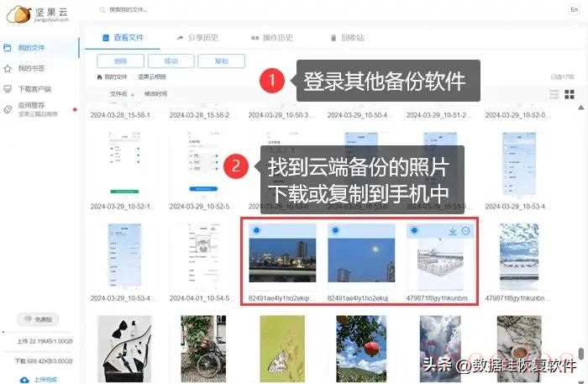Switch to the 分享历史 tab

(x=197, y=38)
